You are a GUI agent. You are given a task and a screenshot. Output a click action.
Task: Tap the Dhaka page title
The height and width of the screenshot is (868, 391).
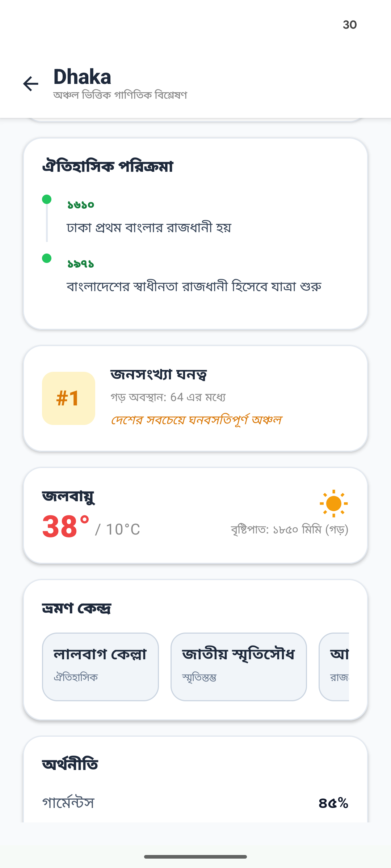(82, 77)
